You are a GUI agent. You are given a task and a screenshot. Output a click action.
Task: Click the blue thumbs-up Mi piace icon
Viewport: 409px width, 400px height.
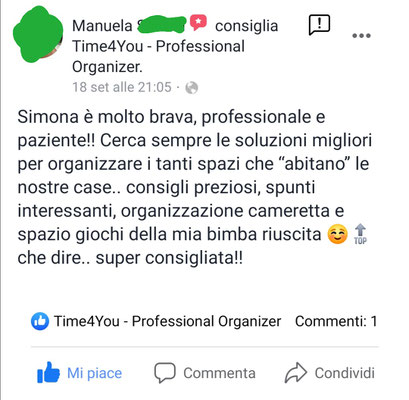point(48,372)
